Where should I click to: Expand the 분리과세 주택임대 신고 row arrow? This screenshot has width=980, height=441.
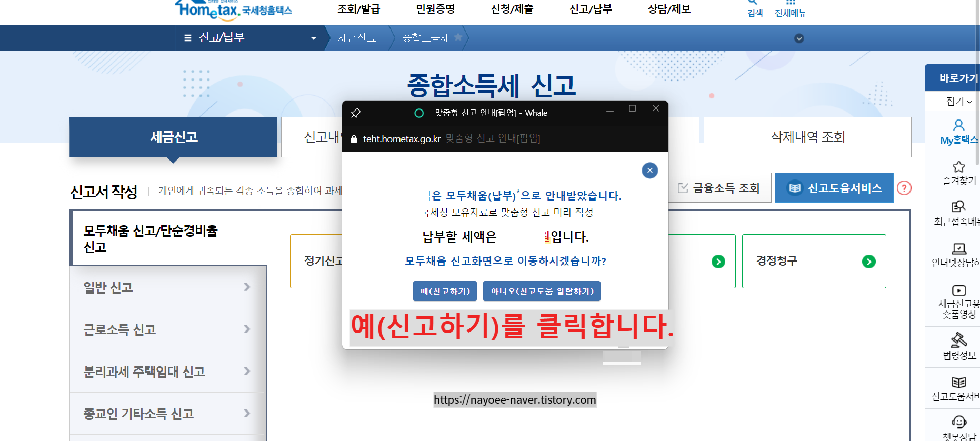[x=247, y=371]
